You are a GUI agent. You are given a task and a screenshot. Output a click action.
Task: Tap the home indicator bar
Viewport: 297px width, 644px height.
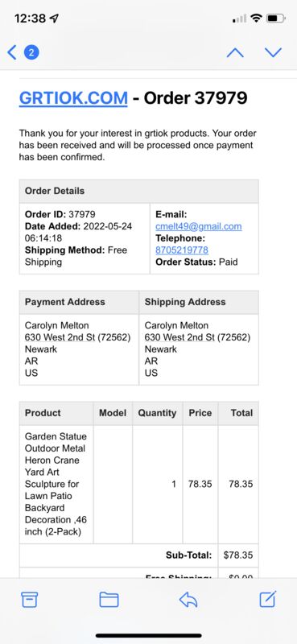[149, 635]
